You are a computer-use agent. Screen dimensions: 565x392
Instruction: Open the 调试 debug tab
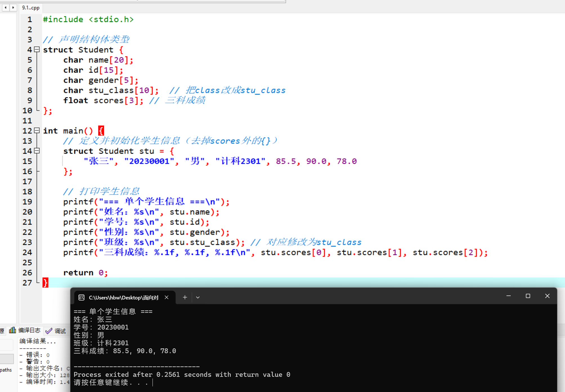[x=60, y=331]
